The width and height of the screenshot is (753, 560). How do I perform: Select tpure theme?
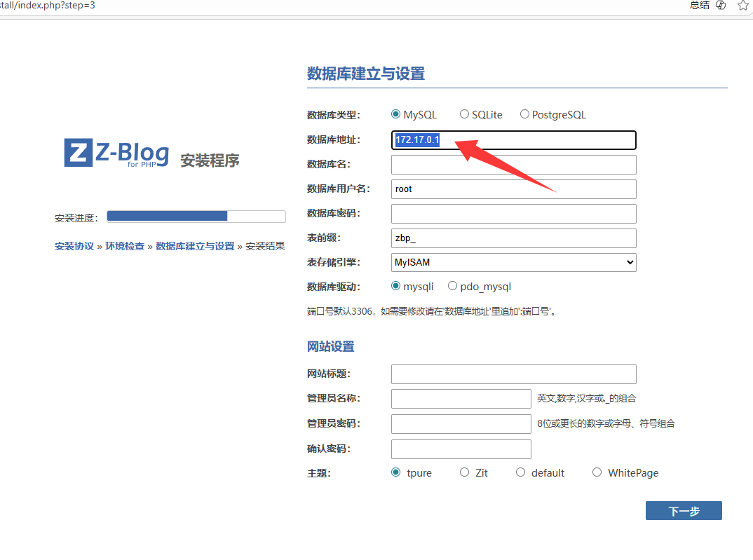(x=395, y=472)
